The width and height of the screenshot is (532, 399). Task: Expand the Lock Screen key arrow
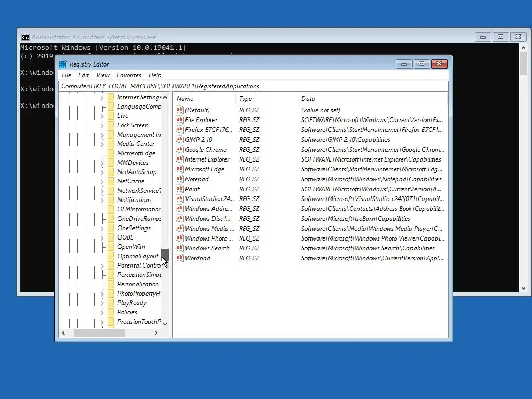(x=102, y=126)
